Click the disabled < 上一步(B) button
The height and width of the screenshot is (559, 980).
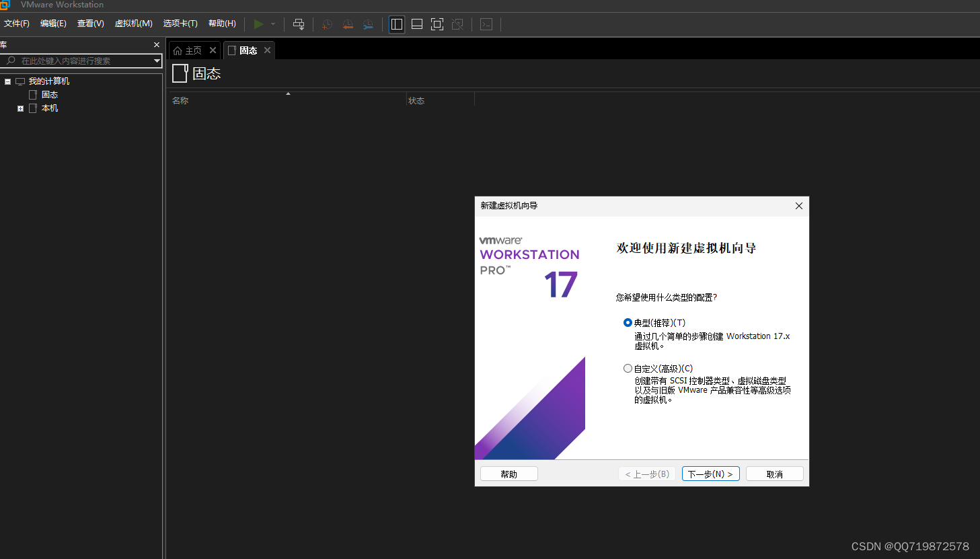pyautogui.click(x=647, y=474)
